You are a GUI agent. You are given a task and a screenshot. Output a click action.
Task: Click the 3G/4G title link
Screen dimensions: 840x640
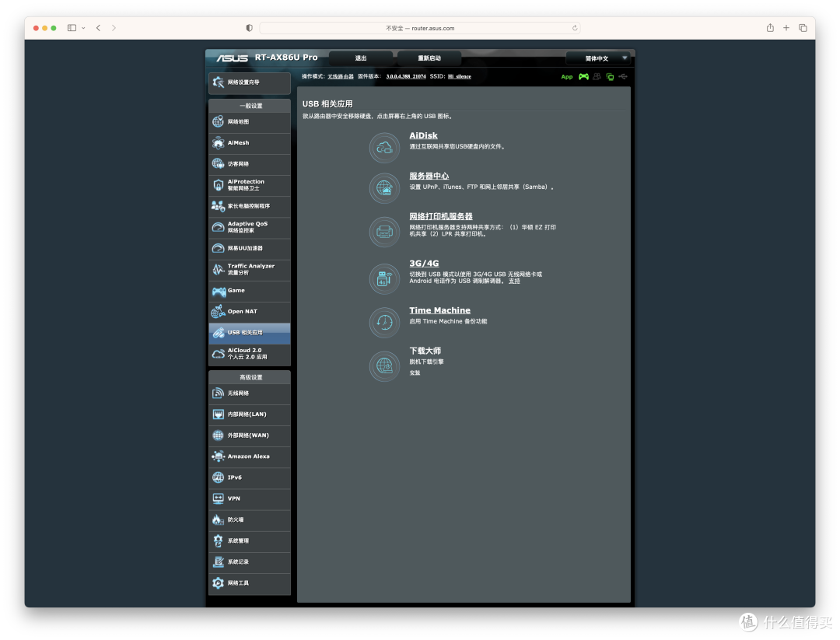425,264
